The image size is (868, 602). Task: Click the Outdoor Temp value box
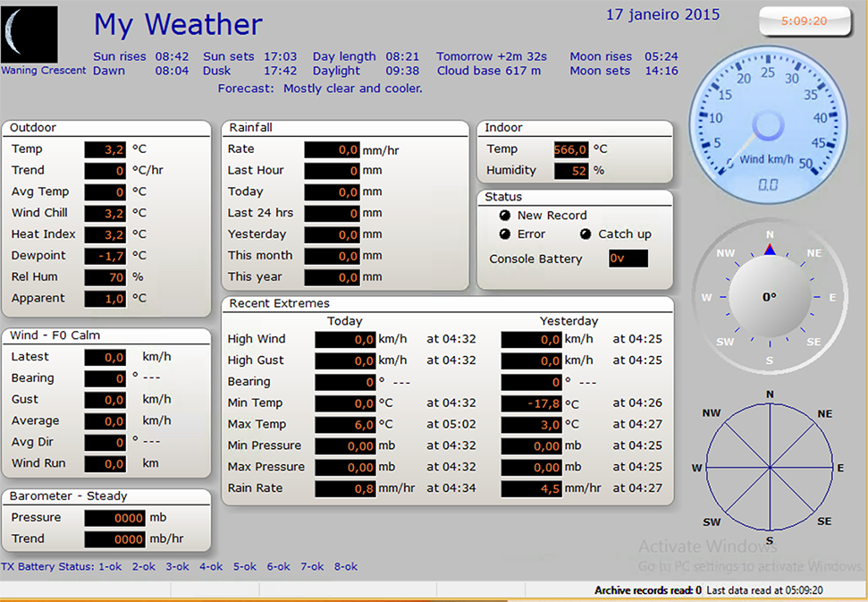(x=106, y=149)
